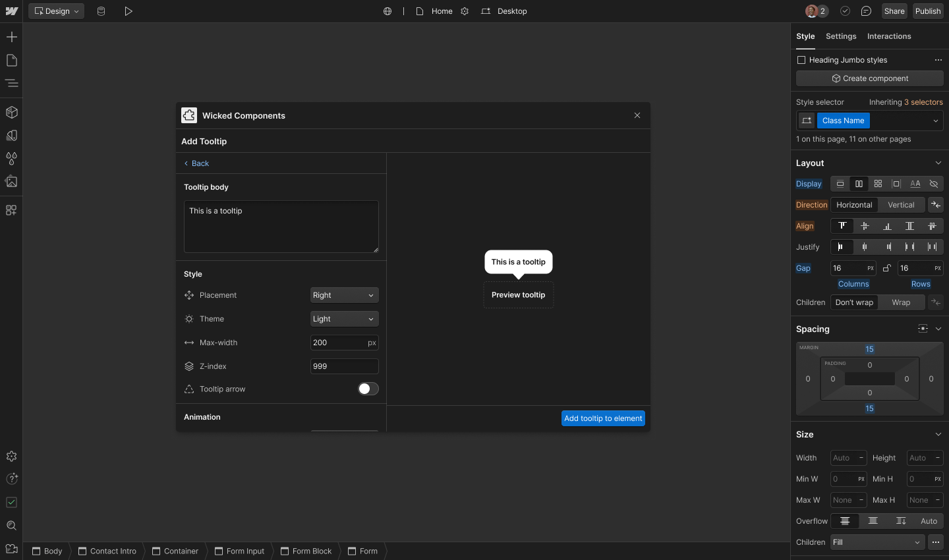Select Contact Intro in breadcrumb
The width and height of the screenshot is (949, 560).
coord(107,551)
